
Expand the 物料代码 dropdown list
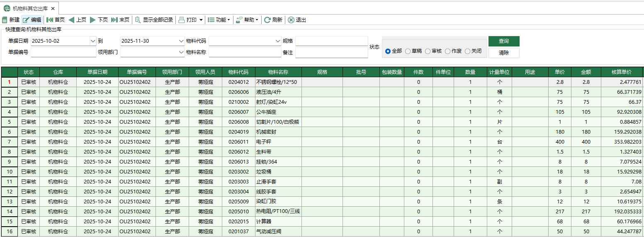[278, 41]
